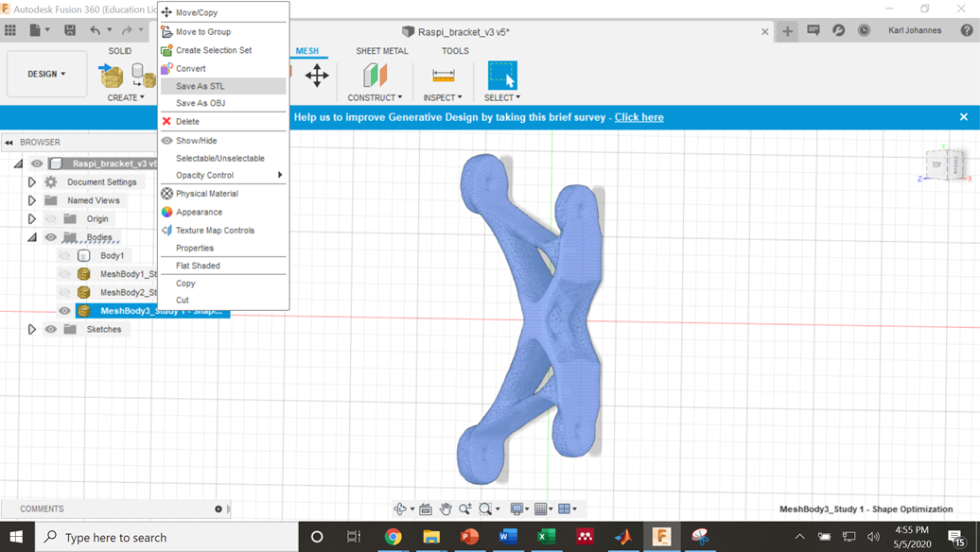Redo the last undone action
The width and height of the screenshot is (980, 552).
127,30
